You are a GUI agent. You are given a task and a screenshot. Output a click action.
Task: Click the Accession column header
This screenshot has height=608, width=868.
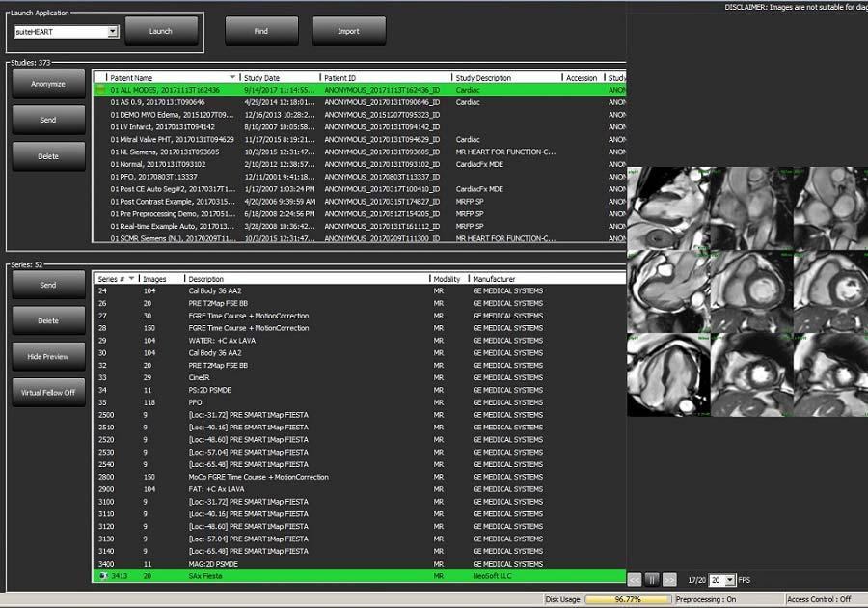(583, 78)
